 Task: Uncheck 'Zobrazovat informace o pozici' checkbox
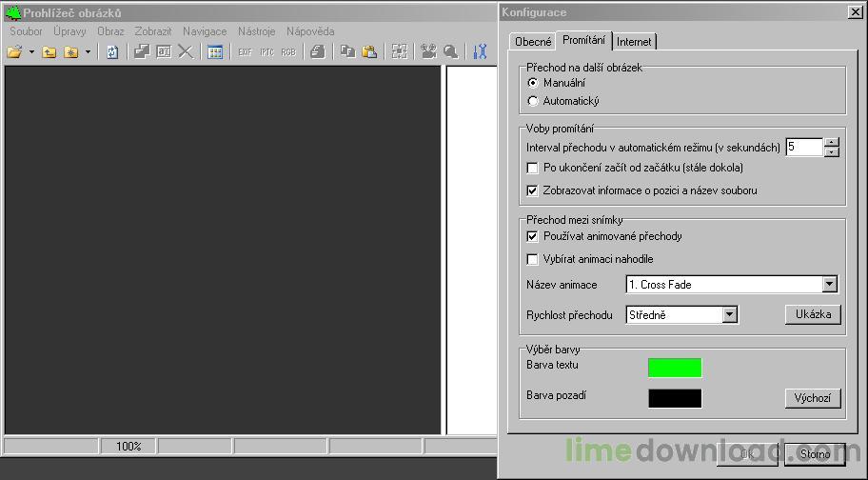533,190
